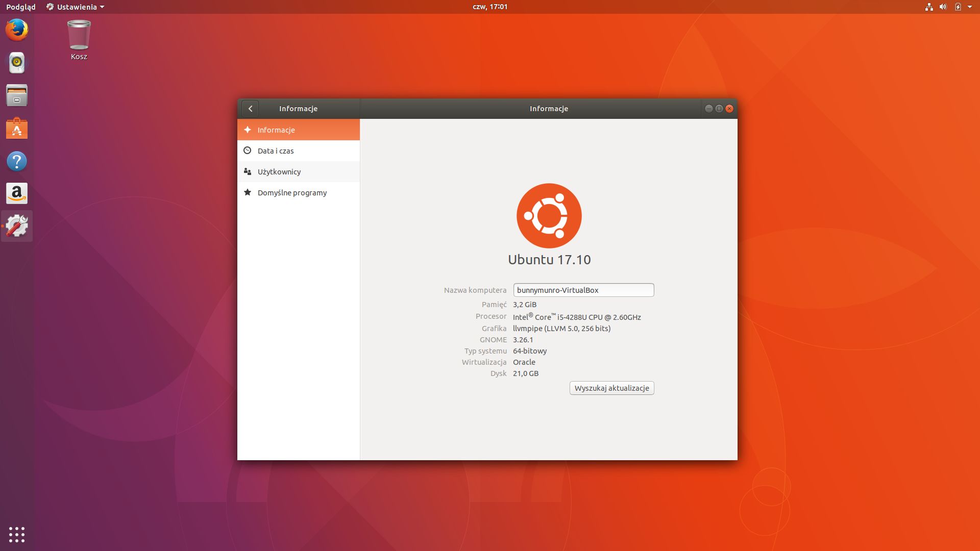Open the Ustawienia app menu dropdown
Screen dimensions: 980x551
(x=76, y=7)
